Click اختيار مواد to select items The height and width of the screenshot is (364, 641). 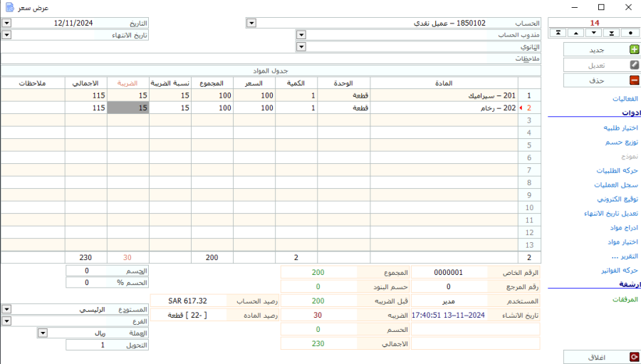[x=622, y=242]
